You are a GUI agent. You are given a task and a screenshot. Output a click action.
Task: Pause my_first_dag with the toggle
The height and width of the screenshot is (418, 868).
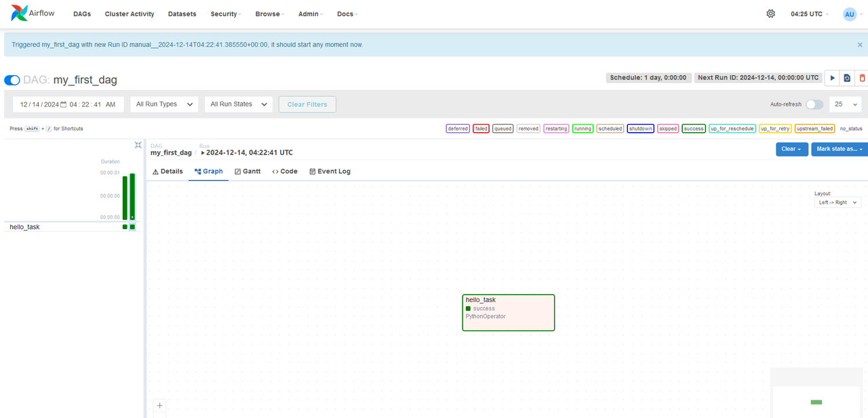(x=12, y=80)
